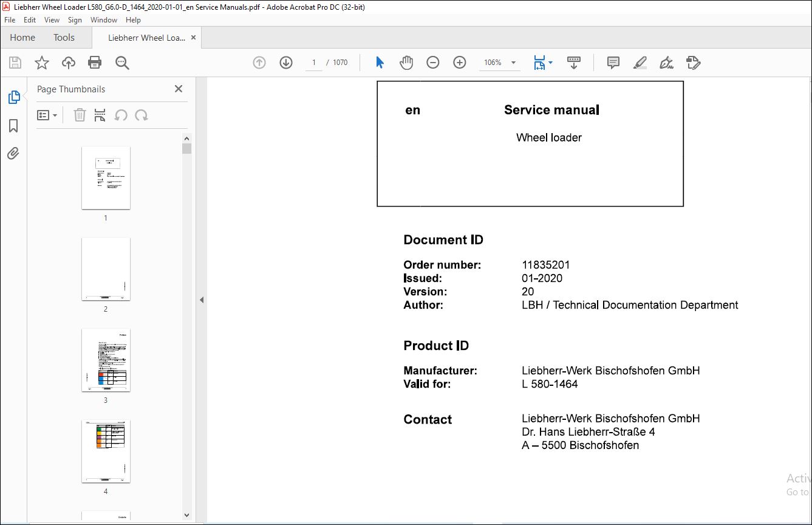812x525 pixels.
Task: Click the Save file icon
Action: coord(15,63)
